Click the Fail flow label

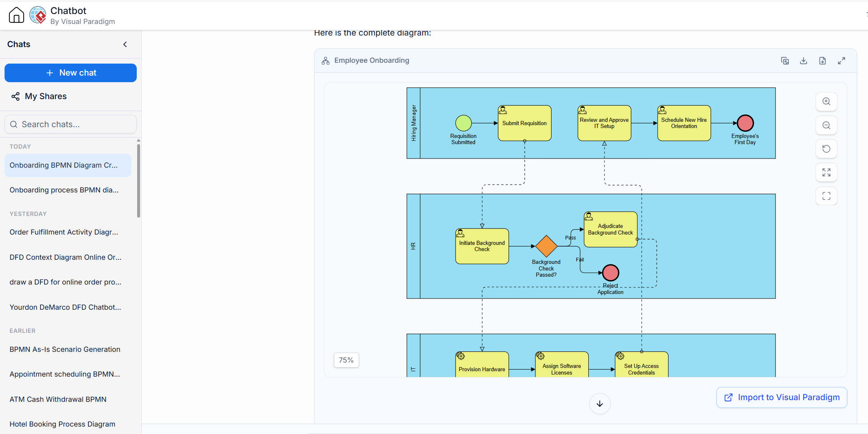click(x=580, y=260)
